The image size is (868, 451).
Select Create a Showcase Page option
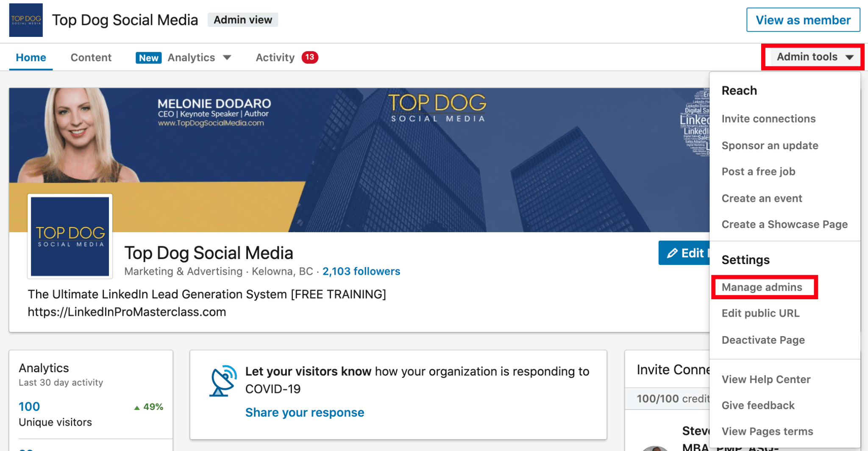click(785, 224)
